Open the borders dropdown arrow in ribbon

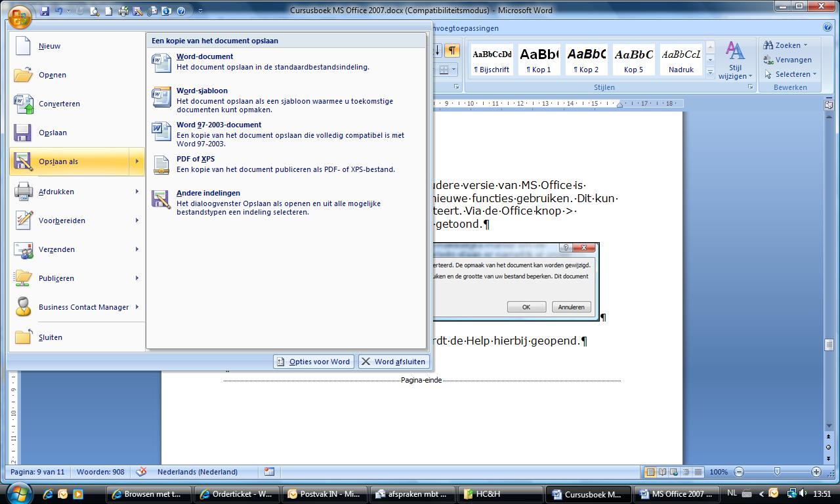click(453, 70)
